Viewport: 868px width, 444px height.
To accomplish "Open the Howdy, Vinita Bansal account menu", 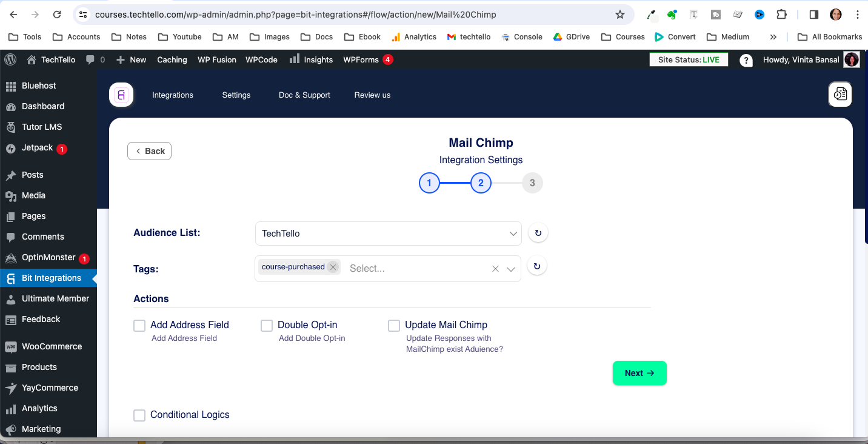I will pos(811,59).
